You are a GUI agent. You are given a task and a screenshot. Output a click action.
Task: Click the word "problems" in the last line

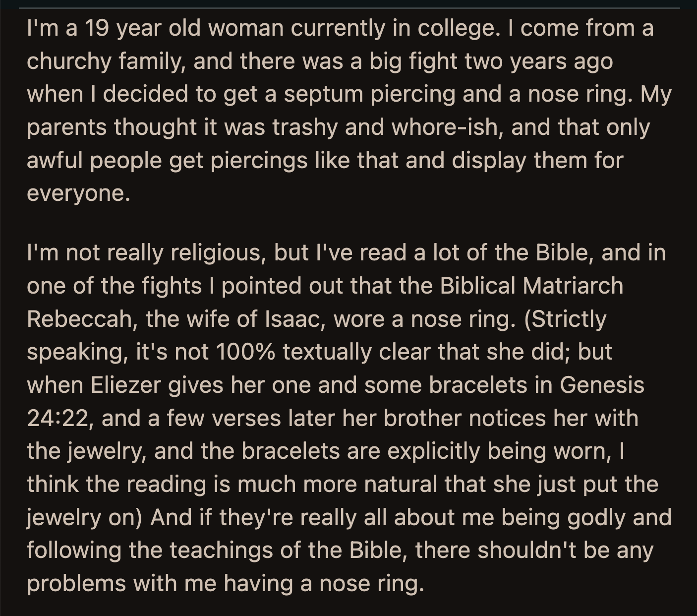[76, 583]
